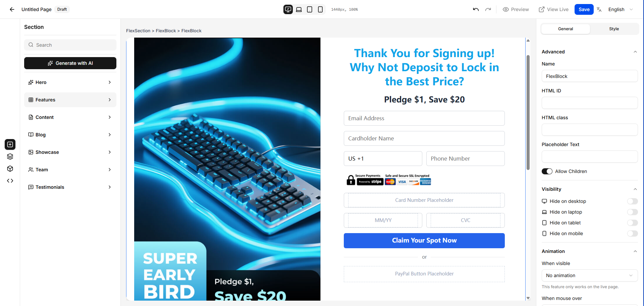Switch to desktop viewport icon

pyautogui.click(x=288, y=9)
